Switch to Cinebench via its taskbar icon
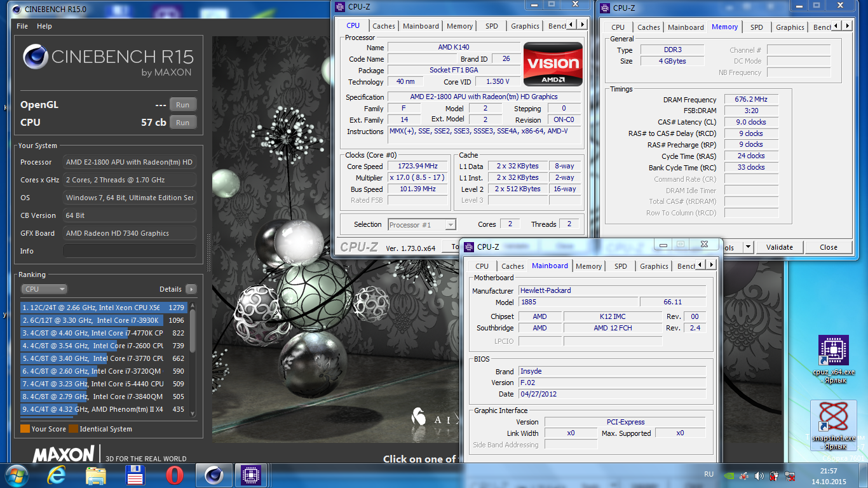 point(214,475)
